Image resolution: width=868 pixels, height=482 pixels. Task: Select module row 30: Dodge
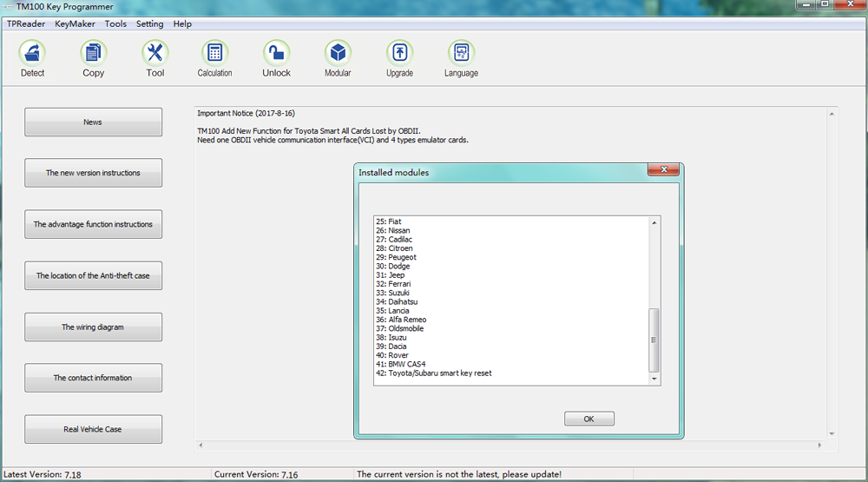coord(393,266)
